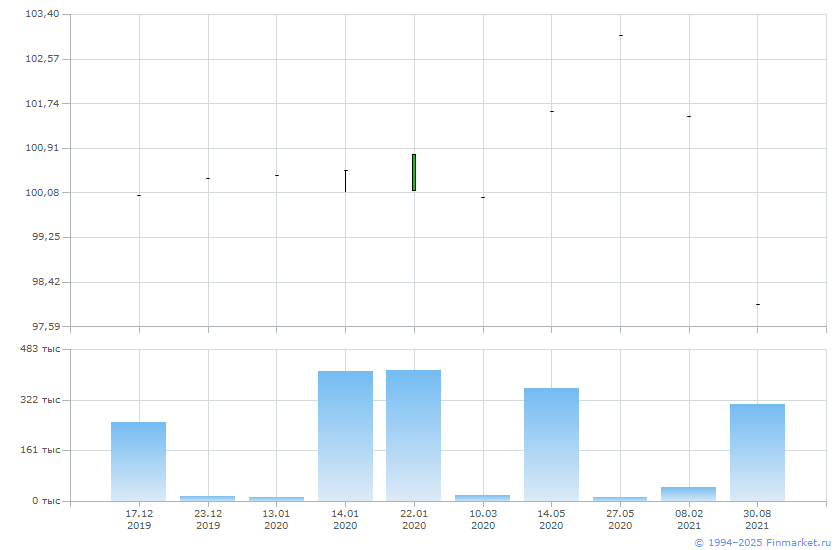Click the 08.02 2021 date label
Image resolution: width=840 pixels, height=550 pixels.
click(689, 519)
